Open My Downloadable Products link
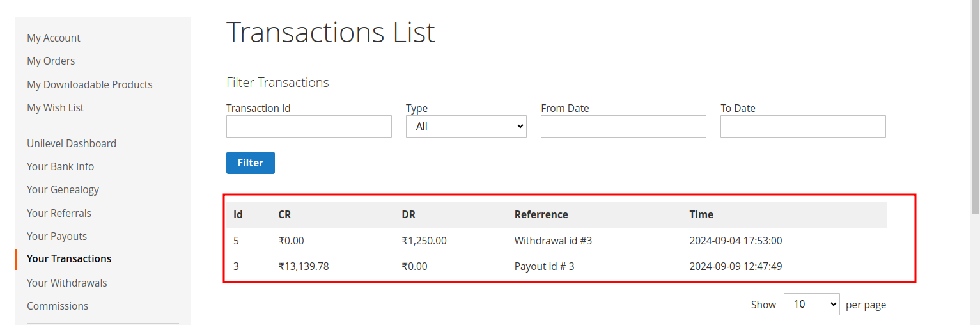 point(89,84)
